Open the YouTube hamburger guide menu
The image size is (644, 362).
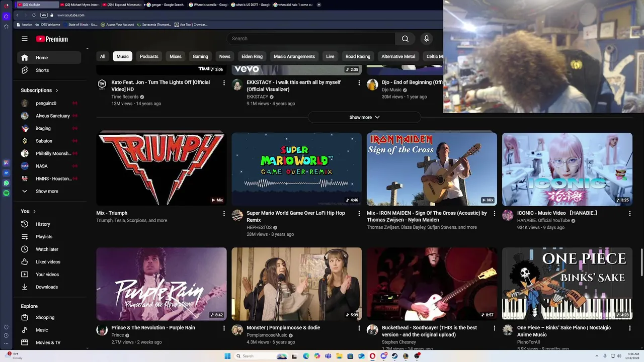point(25,39)
